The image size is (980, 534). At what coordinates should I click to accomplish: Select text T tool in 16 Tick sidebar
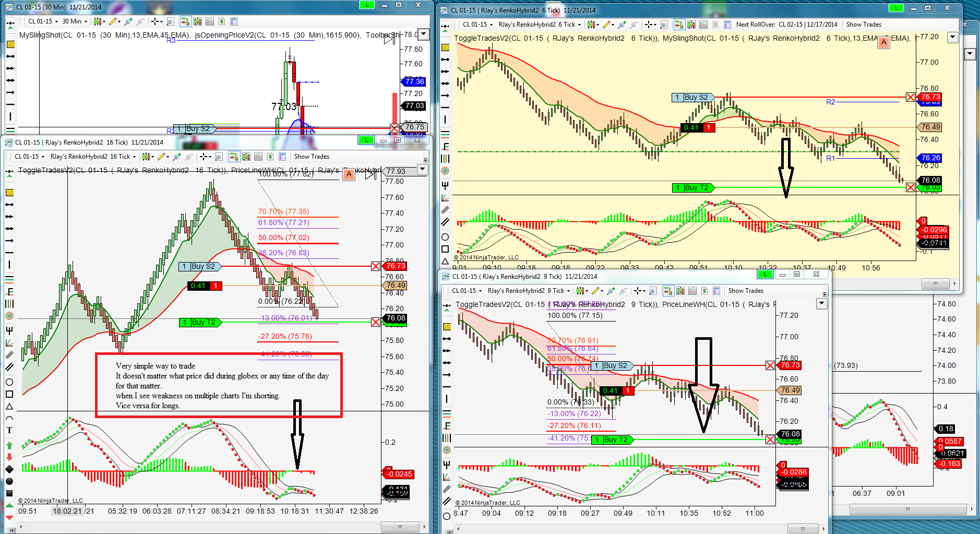pos(9,430)
